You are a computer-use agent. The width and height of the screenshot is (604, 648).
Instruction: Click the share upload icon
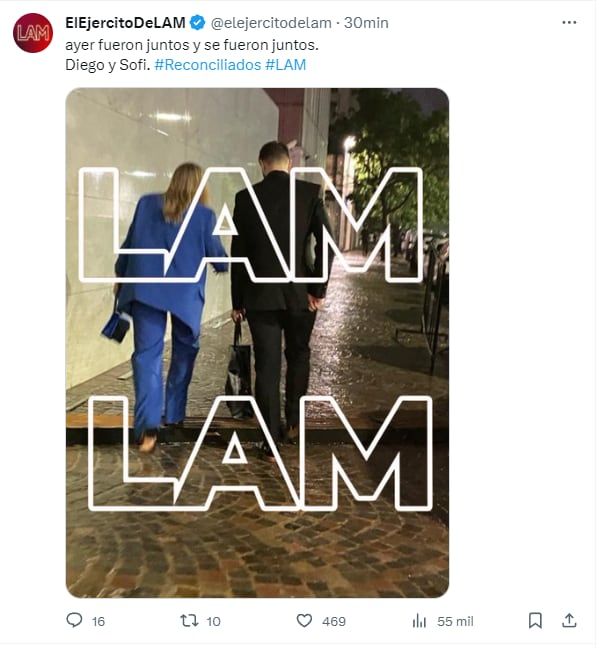pyautogui.click(x=569, y=621)
